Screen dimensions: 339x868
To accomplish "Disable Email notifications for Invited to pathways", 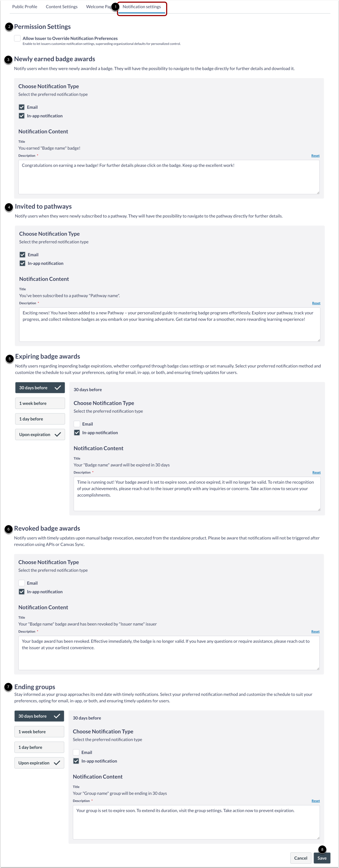I will 23,254.
